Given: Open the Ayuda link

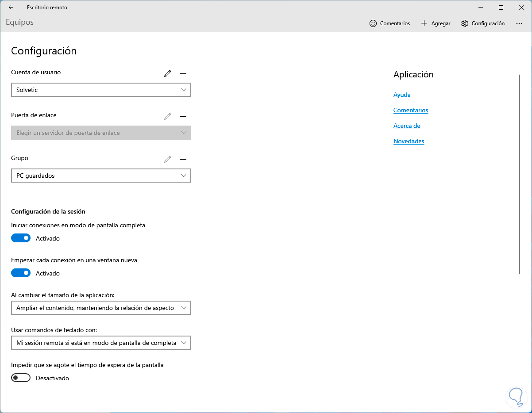Looking at the screenshot, I should point(402,95).
